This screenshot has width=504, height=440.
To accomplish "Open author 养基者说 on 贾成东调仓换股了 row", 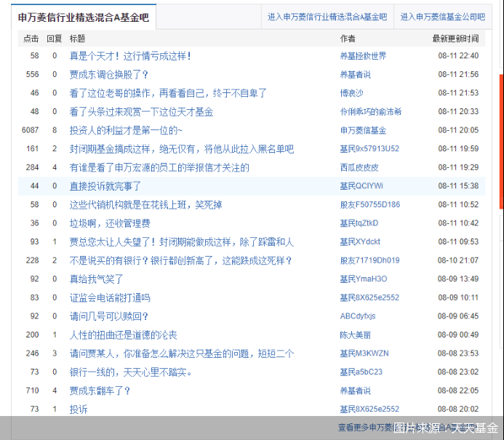I will 356,75.
